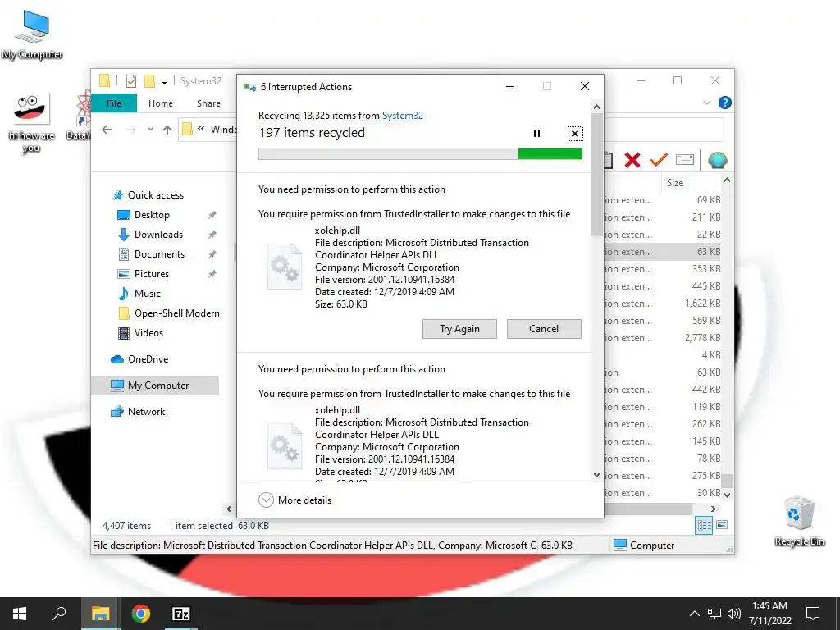Viewport: 840px width, 630px height.
Task: Click the orange checkmark properties toolbar icon
Action: point(659,160)
